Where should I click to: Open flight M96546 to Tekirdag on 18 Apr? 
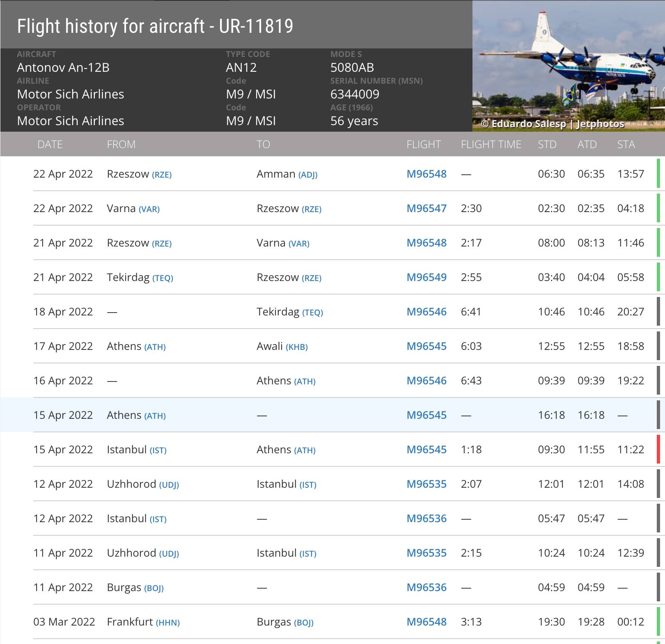[x=426, y=312]
